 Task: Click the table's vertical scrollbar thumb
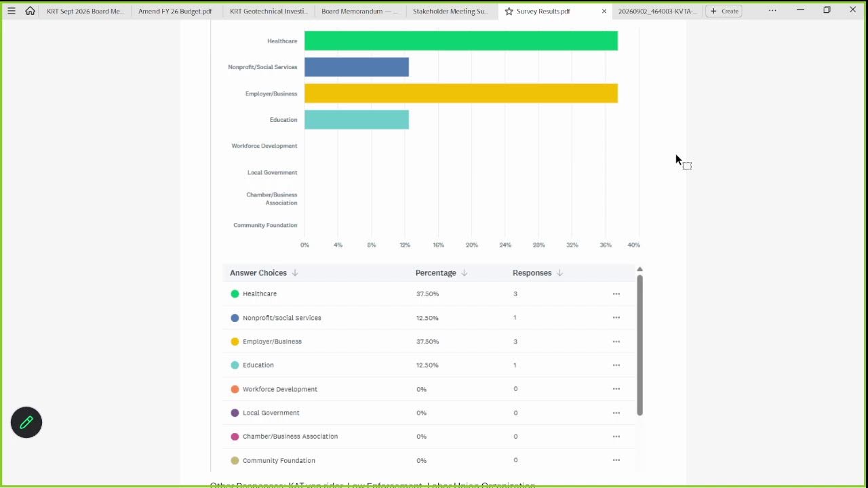639,345
